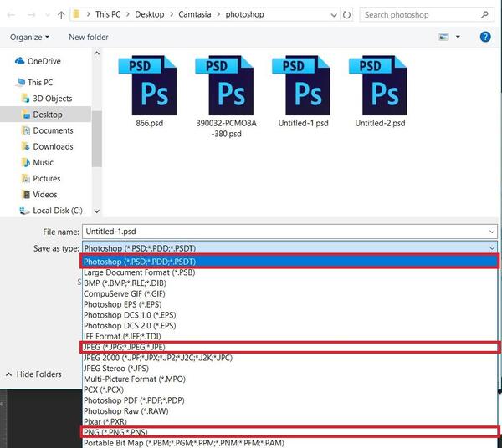Screen dimensions: 502x448
Task: Select Local Disk (C:) in sidebar
Action: pos(58,211)
